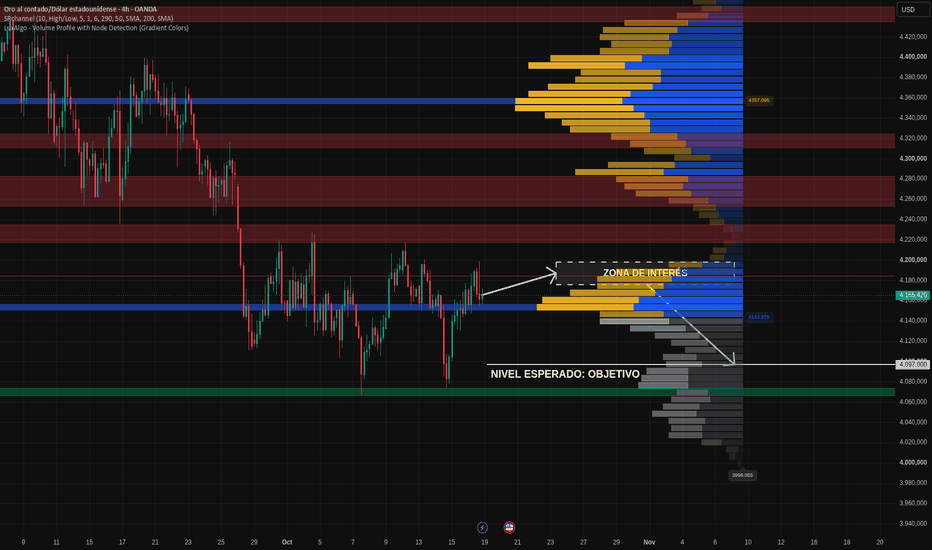Click the 4,360,000 price axis label

(913, 98)
